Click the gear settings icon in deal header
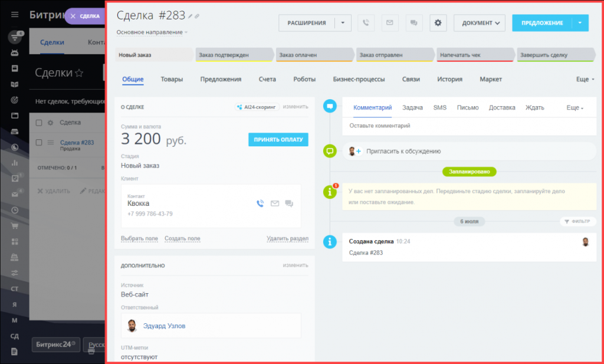Viewport: 604px width, 364px height. 438,23
